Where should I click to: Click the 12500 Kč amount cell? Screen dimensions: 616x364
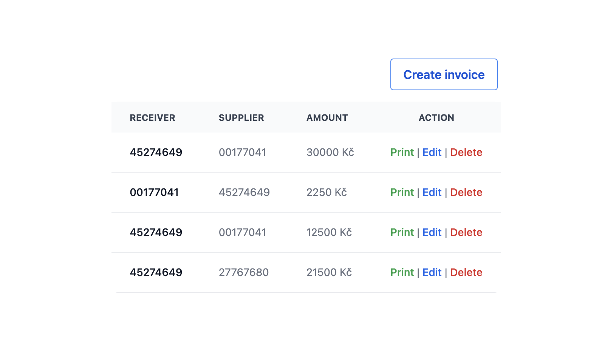(329, 232)
